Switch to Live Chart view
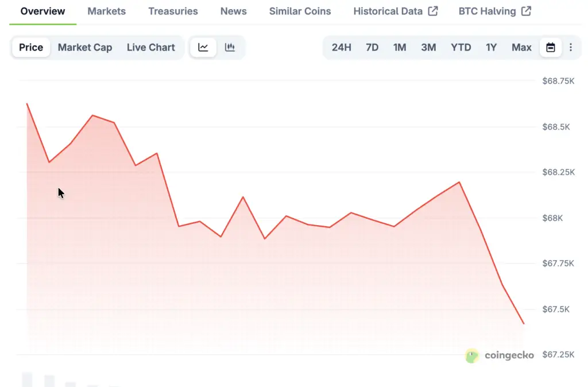 pyautogui.click(x=151, y=48)
